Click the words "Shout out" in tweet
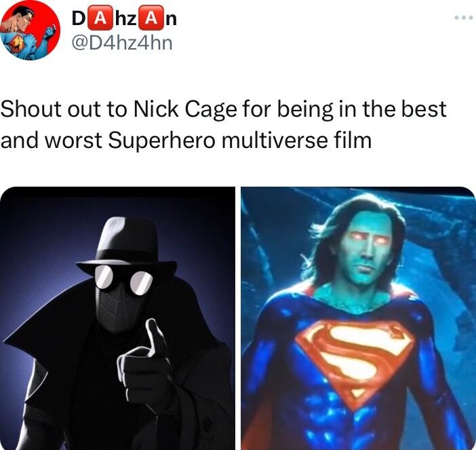 coord(50,109)
